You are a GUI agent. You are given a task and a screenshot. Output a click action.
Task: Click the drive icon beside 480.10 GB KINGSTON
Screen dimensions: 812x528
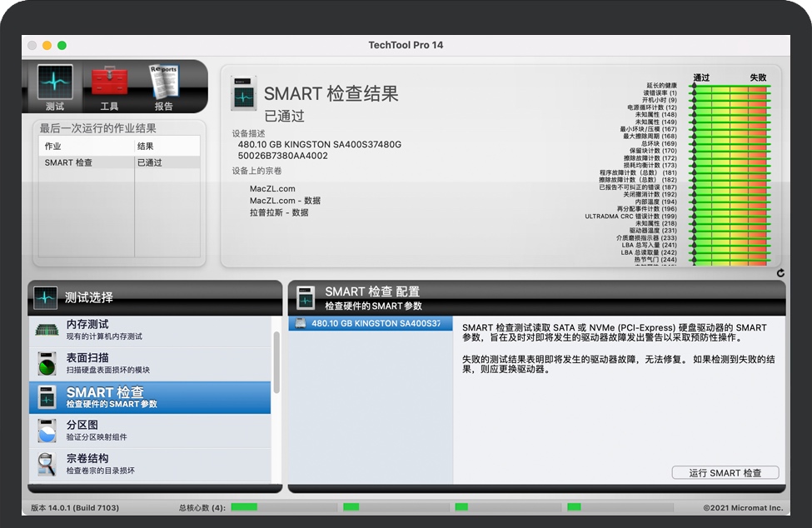(301, 323)
